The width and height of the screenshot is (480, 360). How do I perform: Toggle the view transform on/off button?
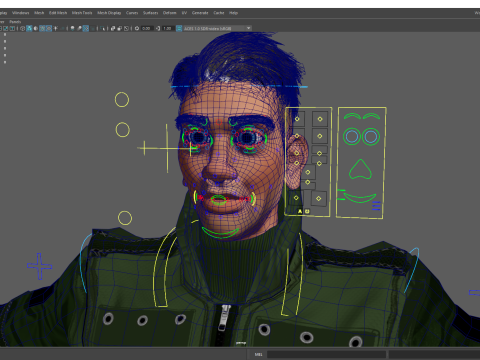(x=179, y=28)
